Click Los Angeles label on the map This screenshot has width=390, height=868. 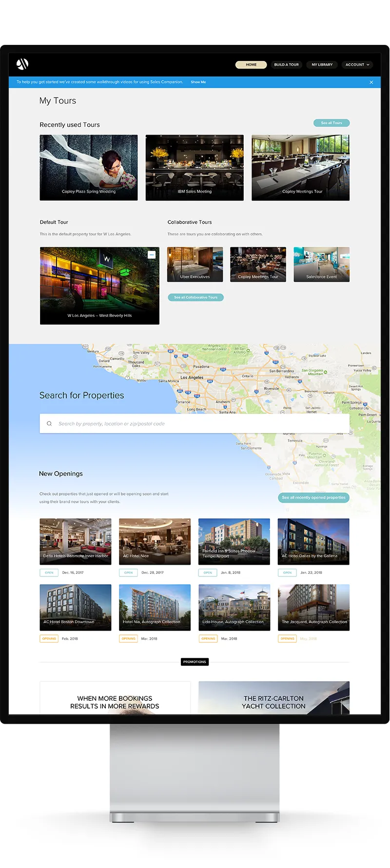tap(192, 377)
